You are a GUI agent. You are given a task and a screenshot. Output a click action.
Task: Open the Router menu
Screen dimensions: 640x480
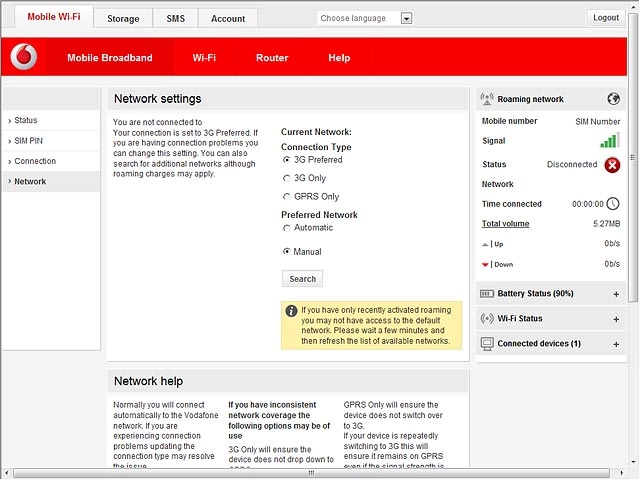pos(272,58)
